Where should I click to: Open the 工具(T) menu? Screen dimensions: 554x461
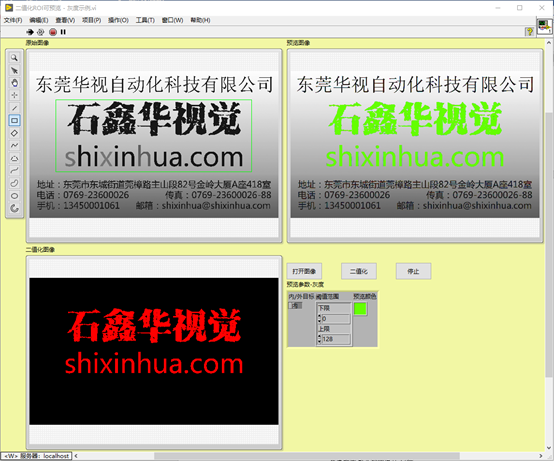[x=145, y=20]
